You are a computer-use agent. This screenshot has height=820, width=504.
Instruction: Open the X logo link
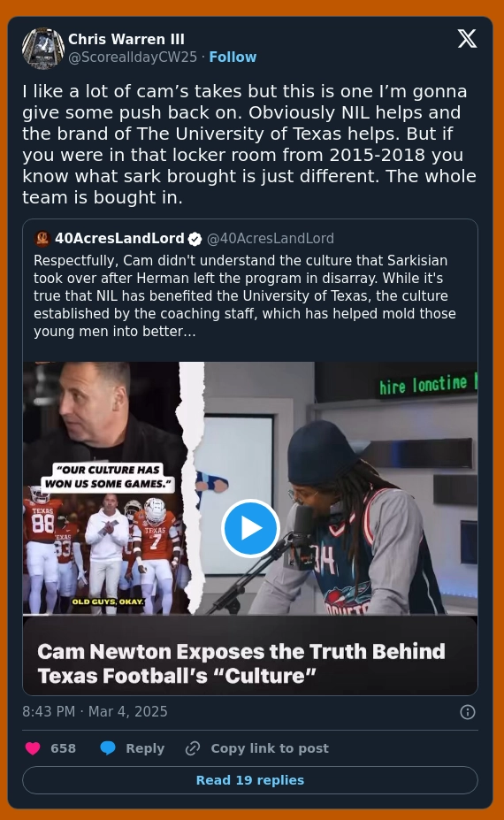[467, 38]
